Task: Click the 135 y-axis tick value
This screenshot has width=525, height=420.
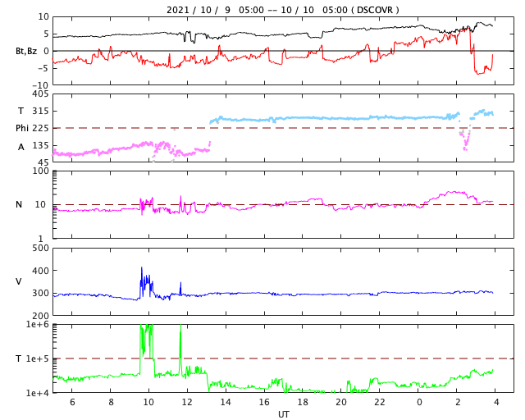Action: [x=40, y=145]
